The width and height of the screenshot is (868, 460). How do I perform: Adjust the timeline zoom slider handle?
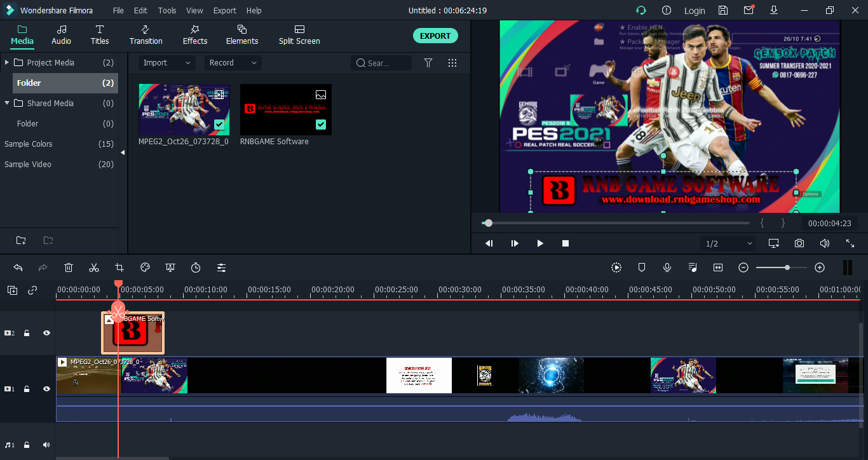coord(787,267)
